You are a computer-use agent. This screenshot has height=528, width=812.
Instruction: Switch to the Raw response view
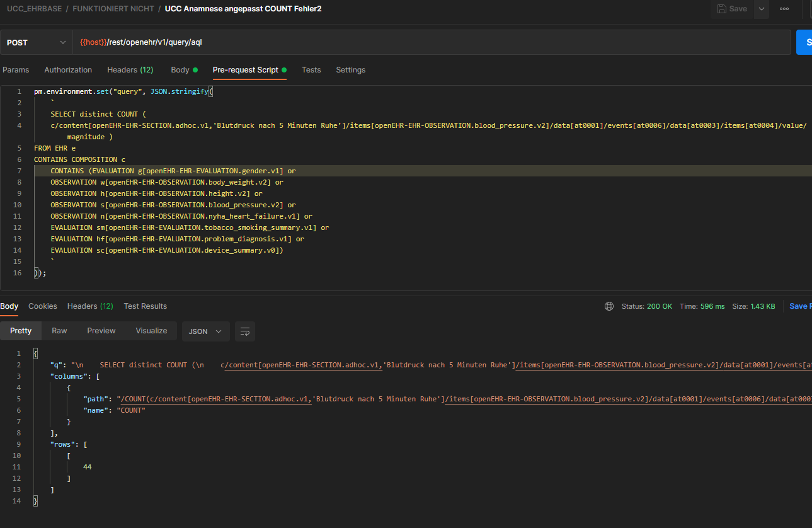(x=59, y=330)
